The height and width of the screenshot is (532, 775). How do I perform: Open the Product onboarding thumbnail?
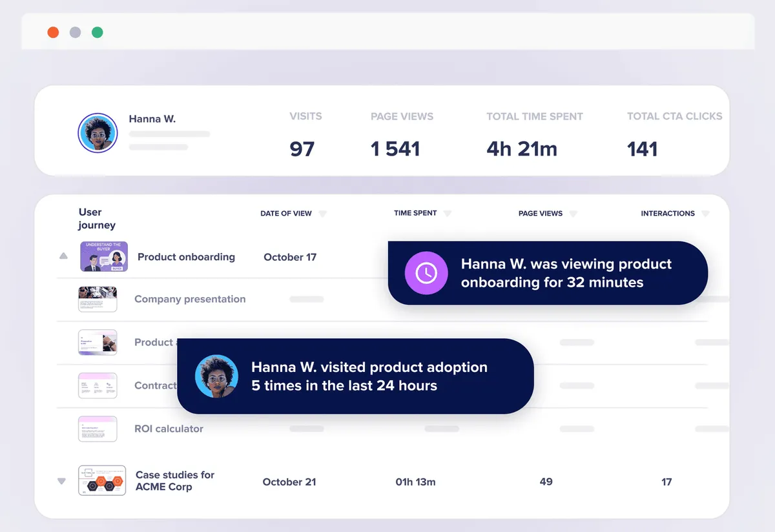tap(104, 256)
